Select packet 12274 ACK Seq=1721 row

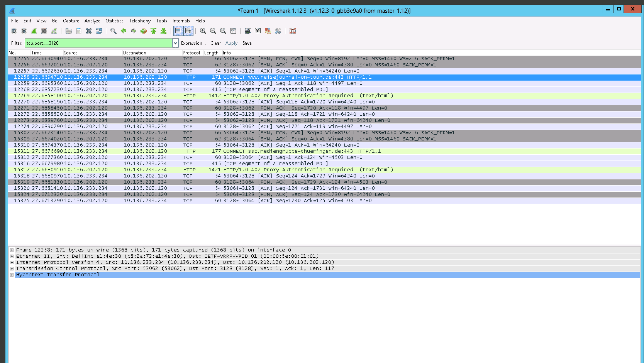click(324, 127)
